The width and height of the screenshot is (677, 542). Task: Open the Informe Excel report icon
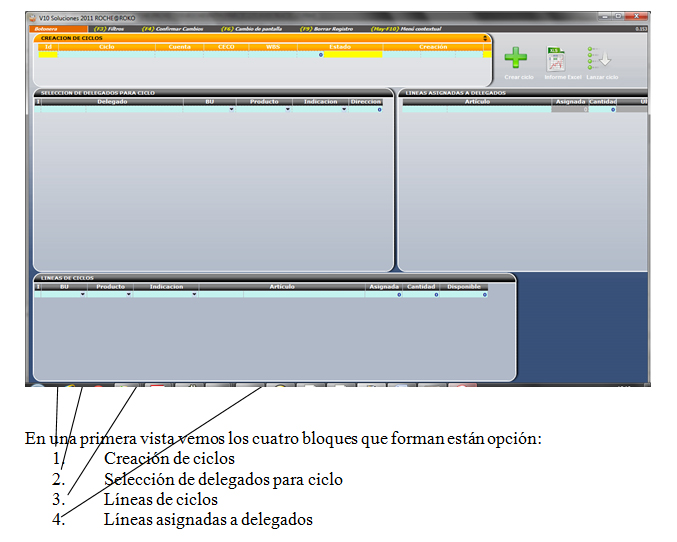pyautogui.click(x=556, y=60)
